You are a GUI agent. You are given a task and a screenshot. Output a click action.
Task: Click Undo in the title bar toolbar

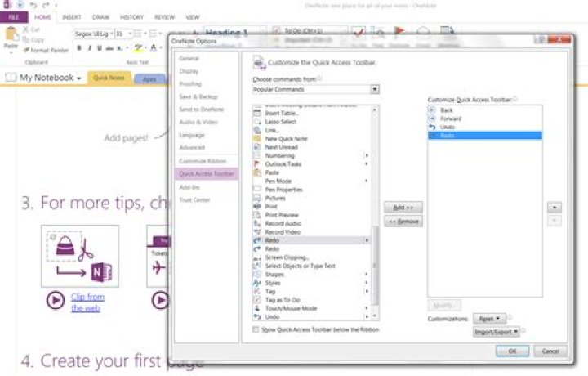click(33, 5)
